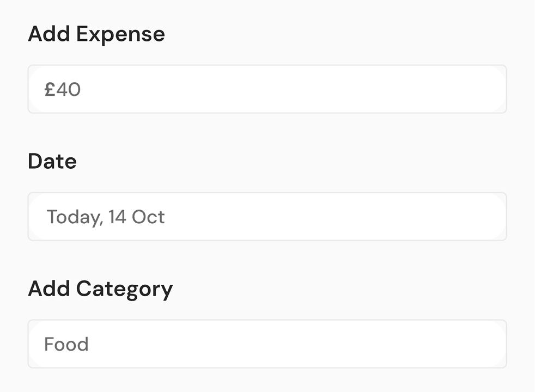Click the expense amount field showing £40
Viewport: 535px width, 392px height.
click(267, 89)
